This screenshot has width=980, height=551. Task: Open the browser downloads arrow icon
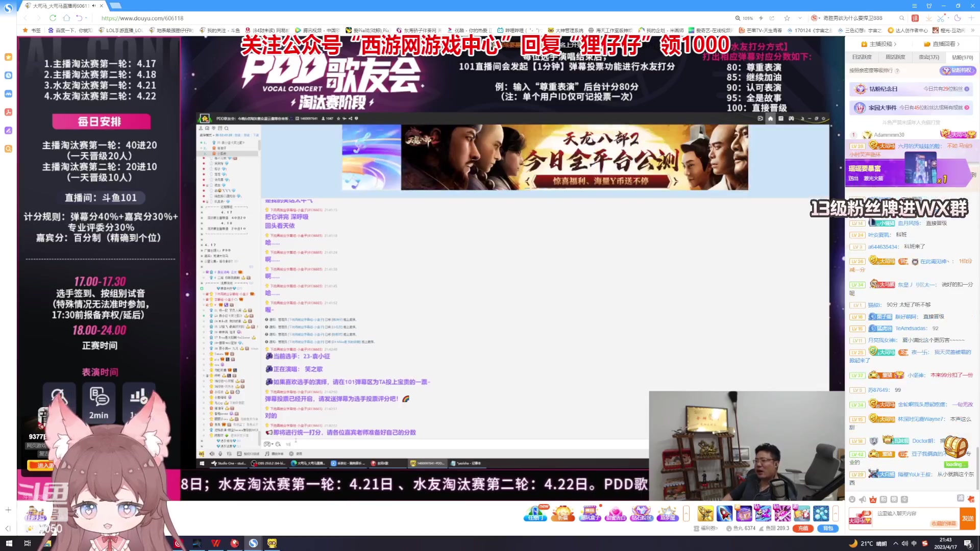pyautogui.click(x=928, y=18)
